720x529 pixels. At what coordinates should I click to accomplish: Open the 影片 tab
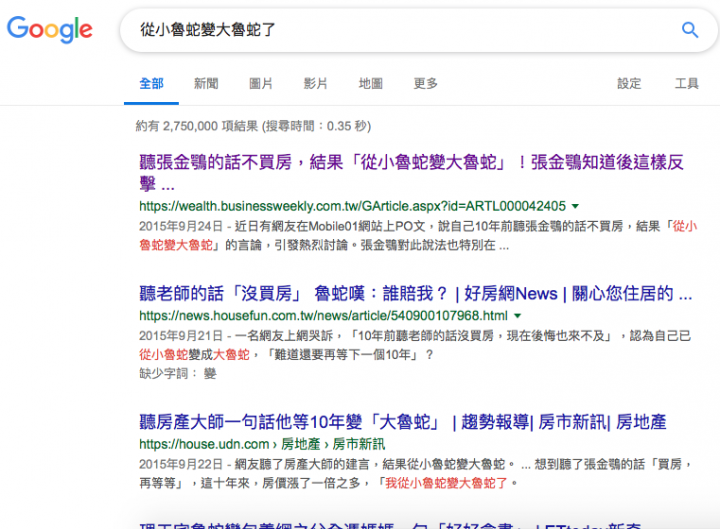click(315, 84)
